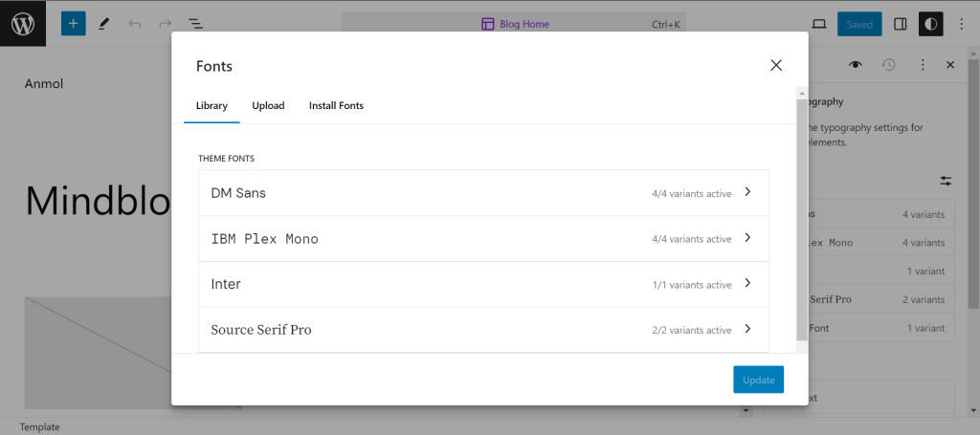The width and height of the screenshot is (980, 435).
Task: Close the Styles sidebar panel
Action: pyautogui.click(x=950, y=65)
